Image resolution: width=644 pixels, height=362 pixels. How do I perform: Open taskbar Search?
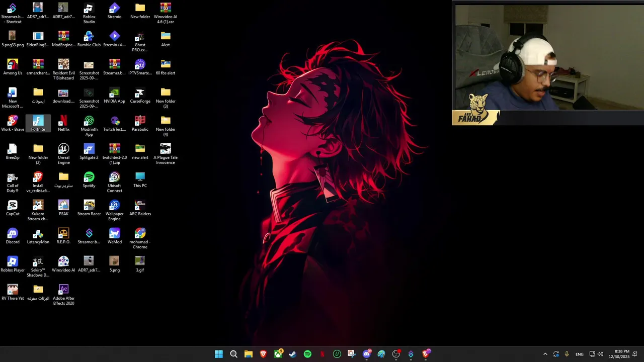pyautogui.click(x=233, y=354)
